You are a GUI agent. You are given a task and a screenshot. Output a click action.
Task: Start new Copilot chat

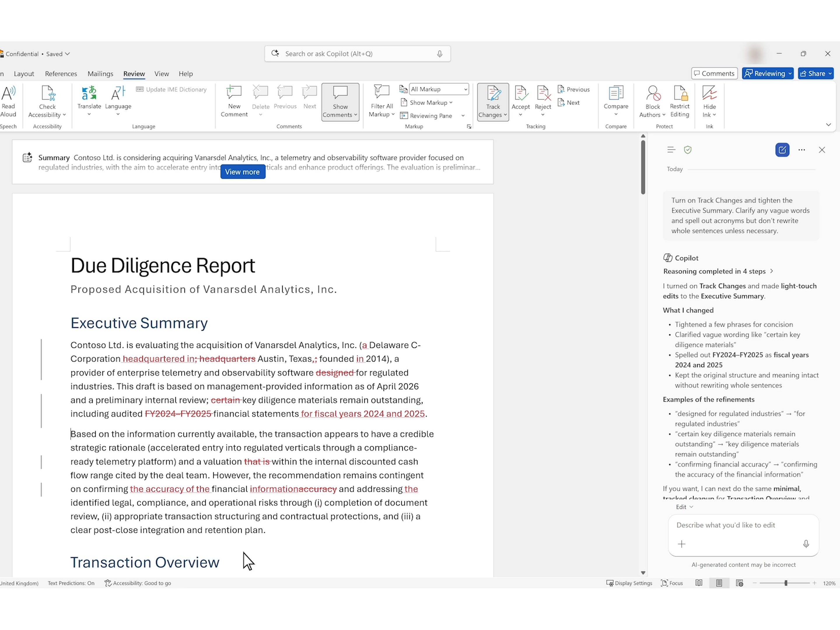[x=782, y=150]
